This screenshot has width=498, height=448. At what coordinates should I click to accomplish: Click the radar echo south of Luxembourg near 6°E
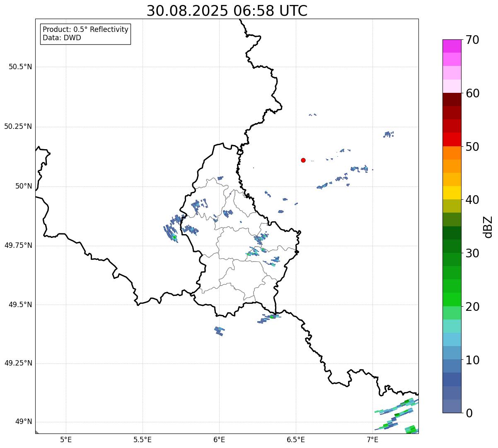220,331
